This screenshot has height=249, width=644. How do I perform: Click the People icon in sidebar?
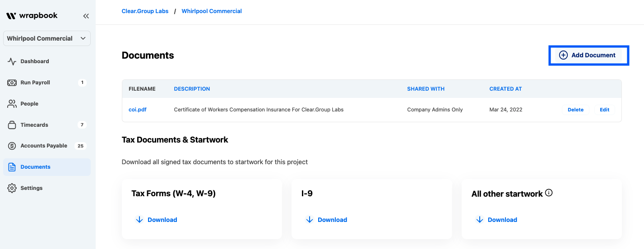12,104
